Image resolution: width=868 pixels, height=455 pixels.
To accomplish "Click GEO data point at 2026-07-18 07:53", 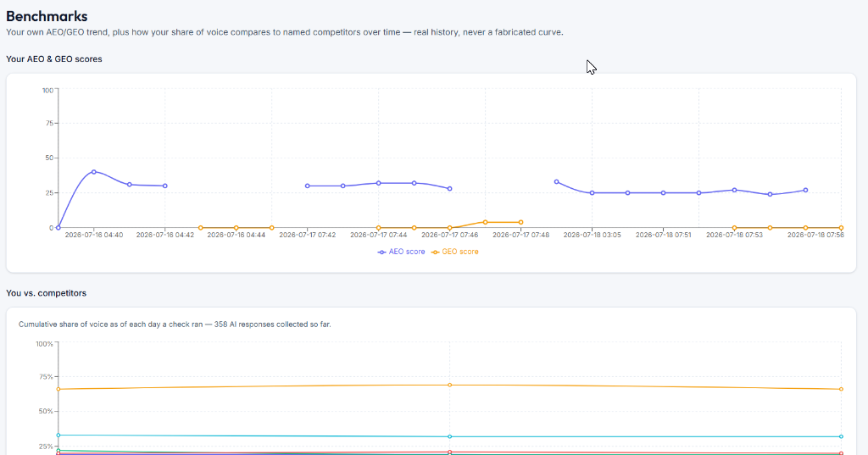I will coord(735,227).
